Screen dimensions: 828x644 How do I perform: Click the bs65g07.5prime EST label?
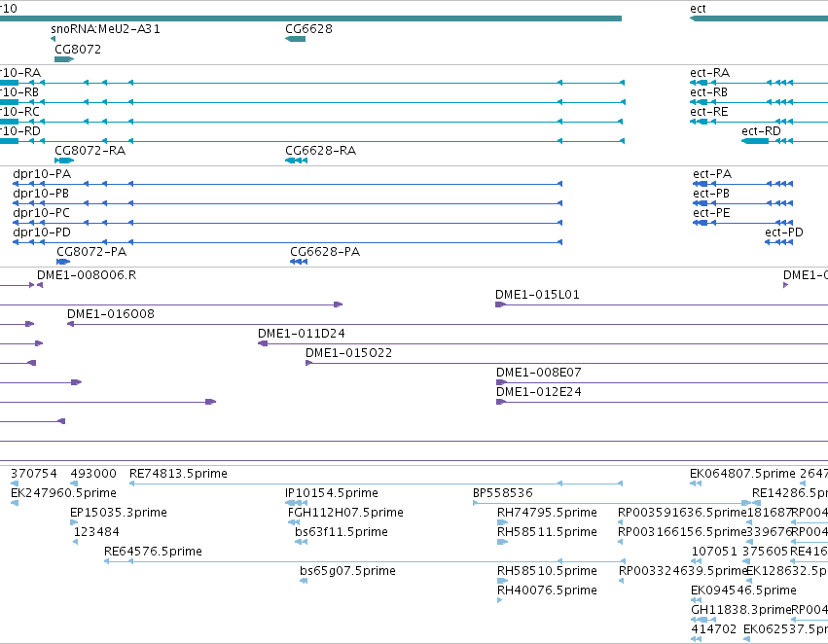click(347, 571)
